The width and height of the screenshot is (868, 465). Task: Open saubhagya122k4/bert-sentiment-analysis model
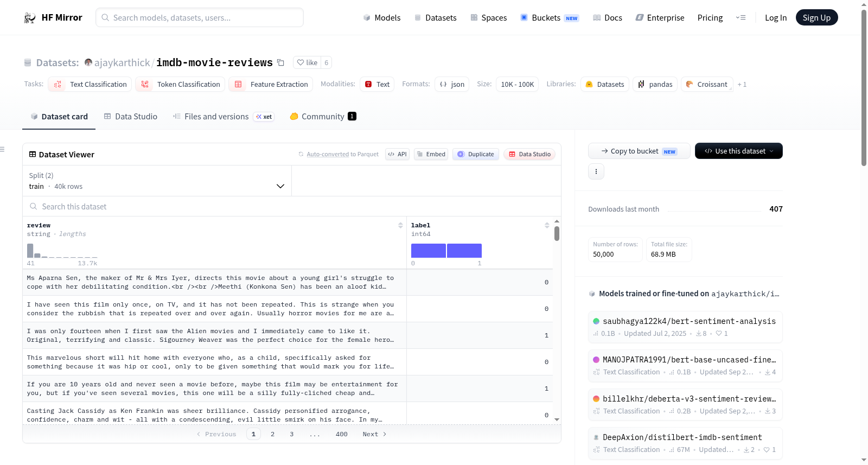pos(685,327)
